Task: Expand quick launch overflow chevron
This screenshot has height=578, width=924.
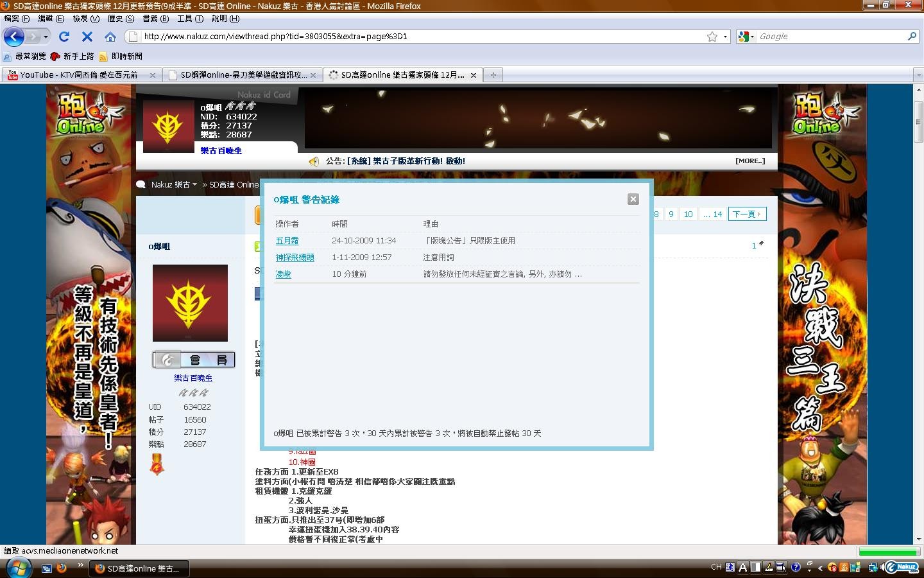Action: point(80,566)
